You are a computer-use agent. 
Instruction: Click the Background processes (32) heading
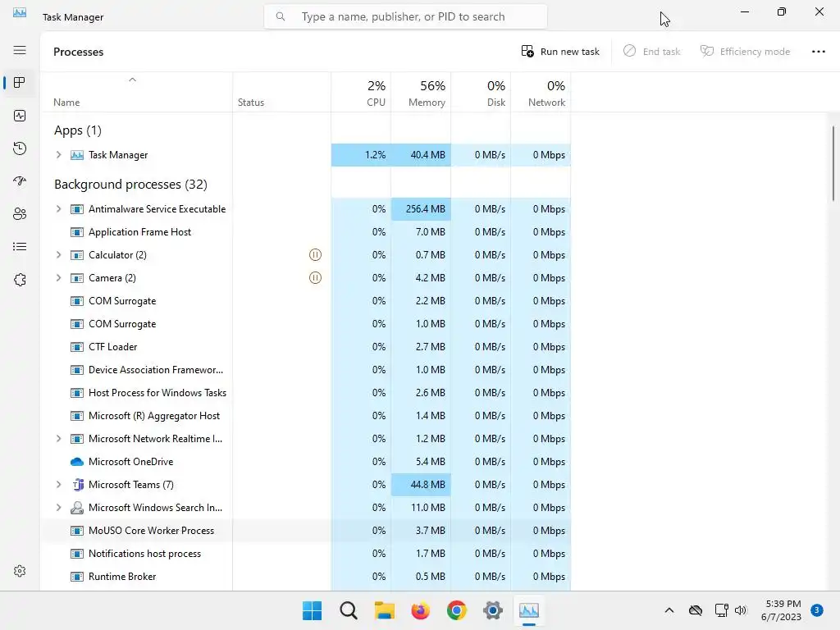[130, 185]
